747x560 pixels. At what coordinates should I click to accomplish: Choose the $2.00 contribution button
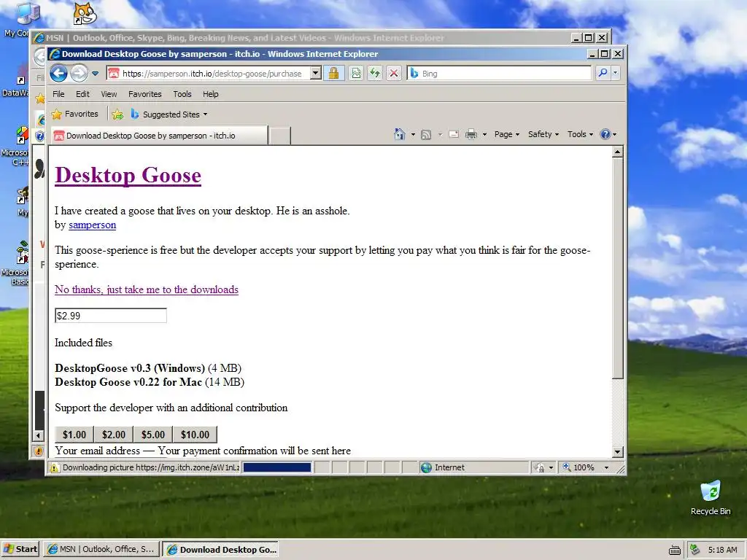tap(113, 435)
